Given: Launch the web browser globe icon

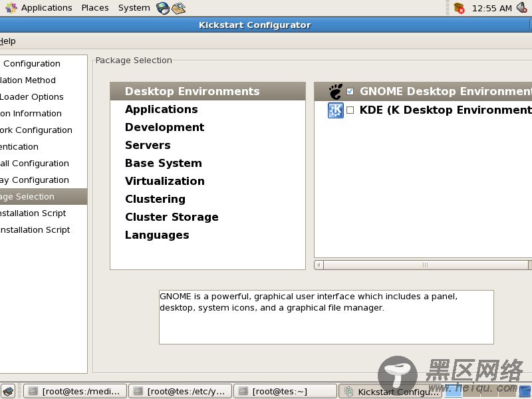Looking at the screenshot, I should click(x=163, y=8).
